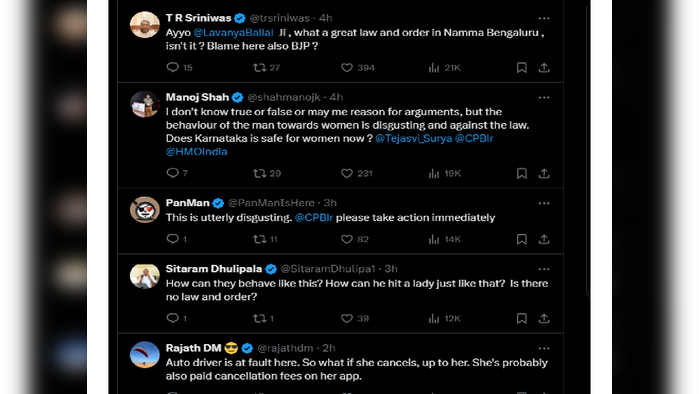
Task: Open PanMan's profile picture
Action: point(145,209)
